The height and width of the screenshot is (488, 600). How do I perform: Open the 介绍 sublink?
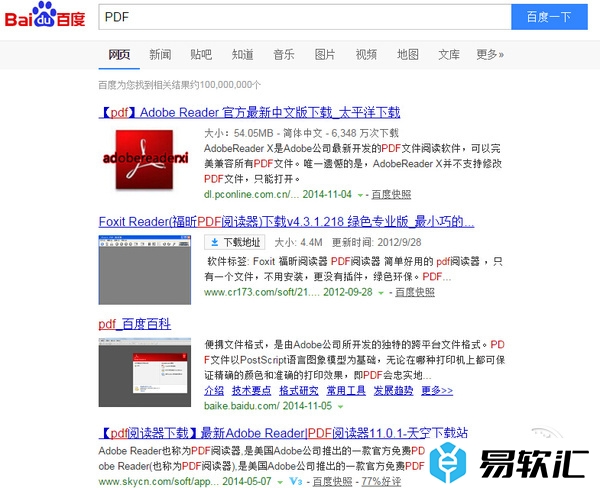214,391
